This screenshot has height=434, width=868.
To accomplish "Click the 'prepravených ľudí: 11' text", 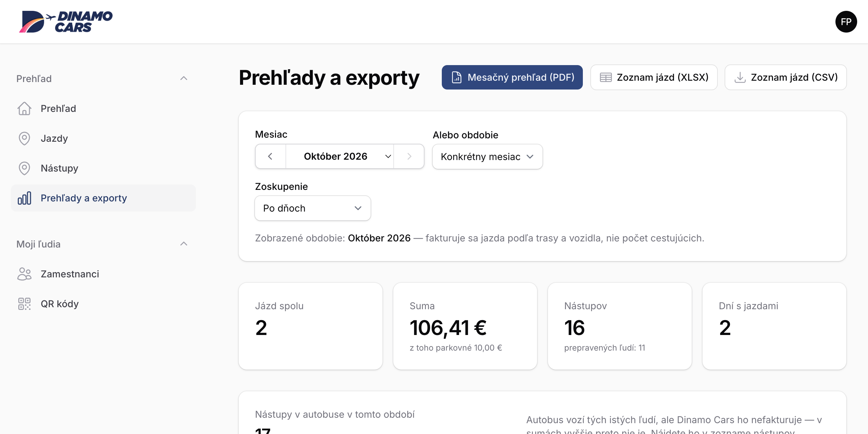I will pyautogui.click(x=605, y=348).
